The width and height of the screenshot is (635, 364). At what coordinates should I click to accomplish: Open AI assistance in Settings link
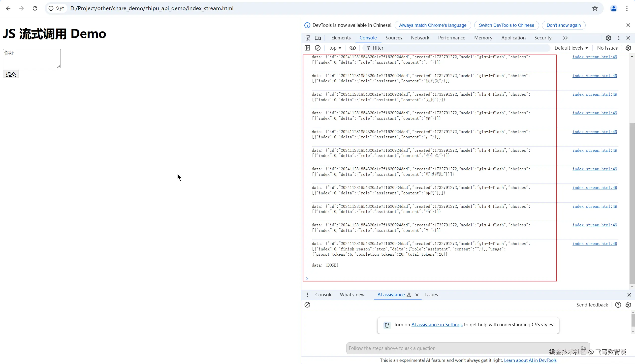pyautogui.click(x=437, y=325)
